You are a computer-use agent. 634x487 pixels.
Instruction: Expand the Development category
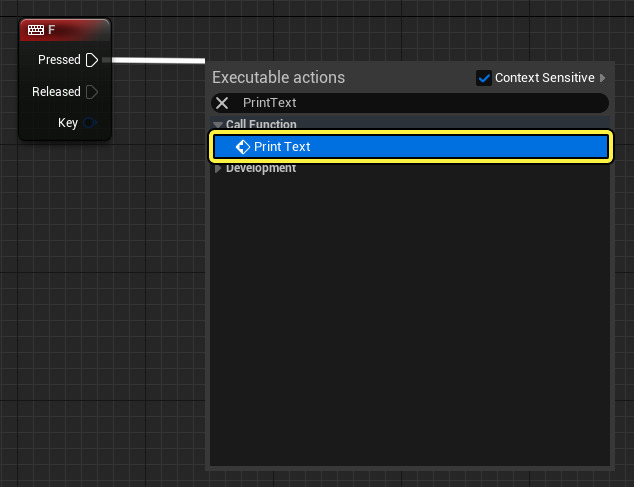pos(218,168)
